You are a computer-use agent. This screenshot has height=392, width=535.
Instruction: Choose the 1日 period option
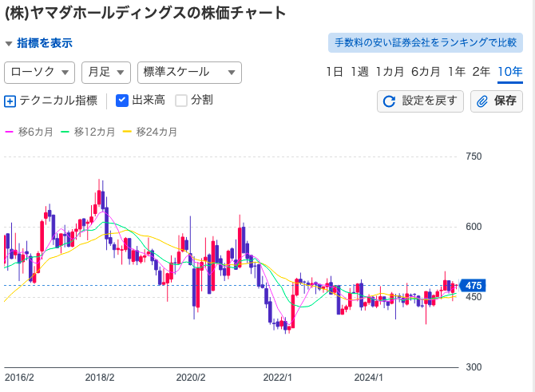[x=335, y=72]
